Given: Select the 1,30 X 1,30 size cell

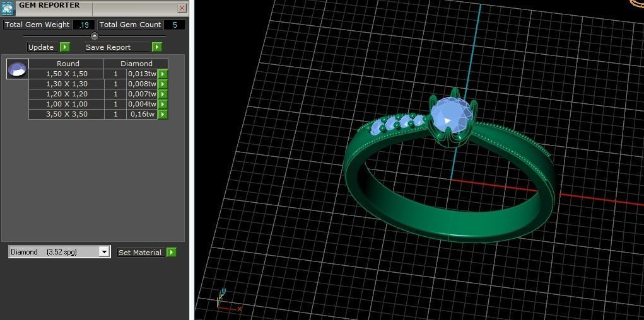Looking at the screenshot, I should click(66, 84).
